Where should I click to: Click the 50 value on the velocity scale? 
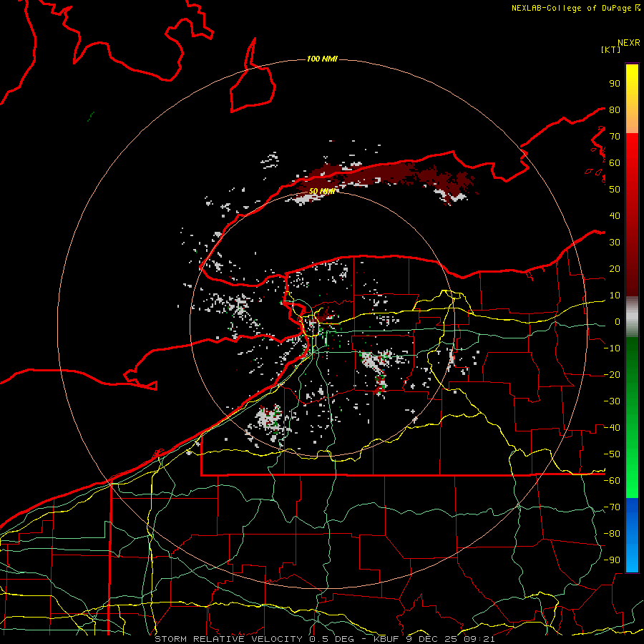coord(615,190)
